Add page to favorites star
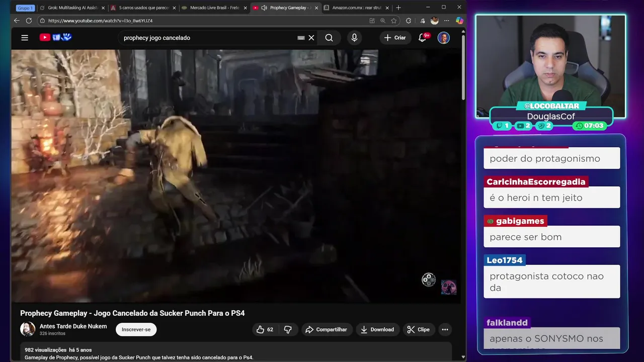Image resolution: width=644 pixels, height=362 pixels. tap(394, 21)
